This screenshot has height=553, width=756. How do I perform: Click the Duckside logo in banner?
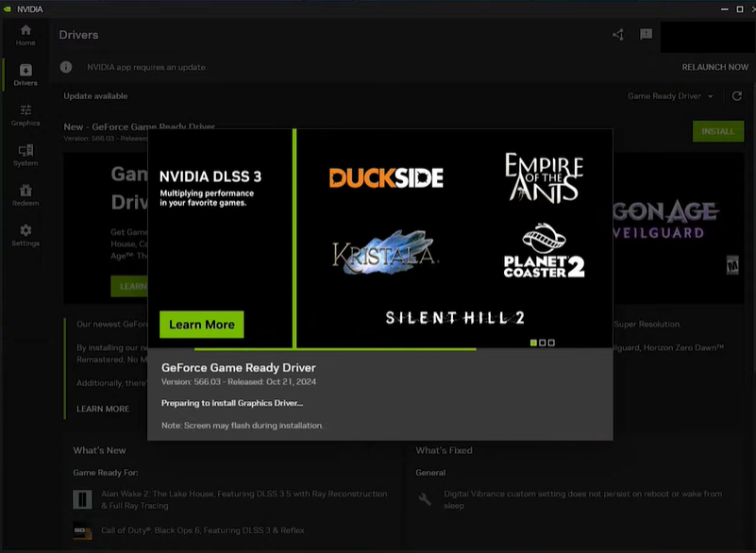[386, 178]
